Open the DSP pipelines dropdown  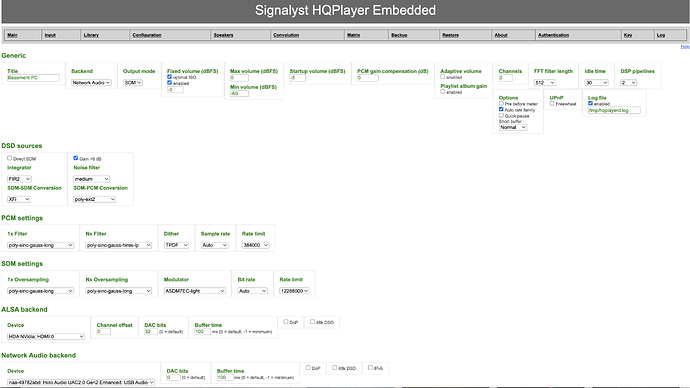628,83
